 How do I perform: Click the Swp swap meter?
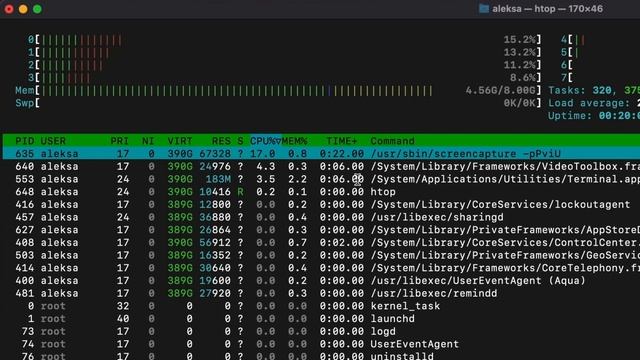pos(279,103)
